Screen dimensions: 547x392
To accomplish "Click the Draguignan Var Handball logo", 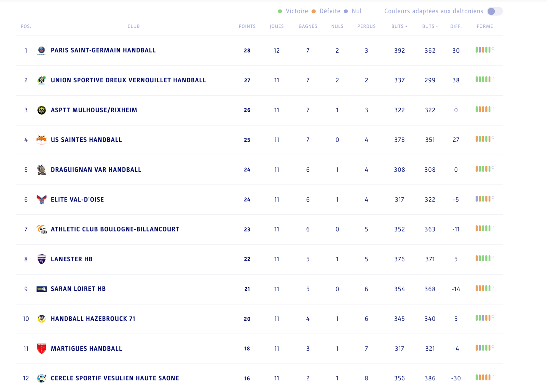I will [x=41, y=170].
